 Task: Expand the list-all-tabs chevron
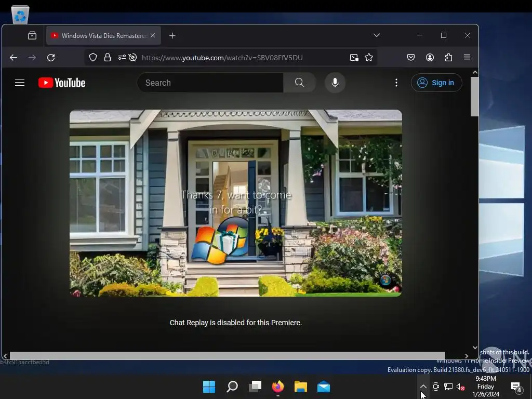click(377, 35)
